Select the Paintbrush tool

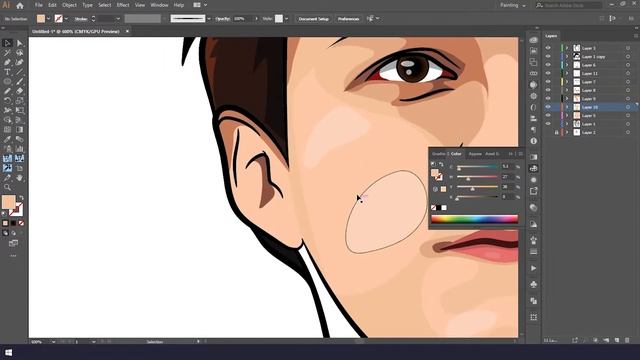tap(19, 82)
